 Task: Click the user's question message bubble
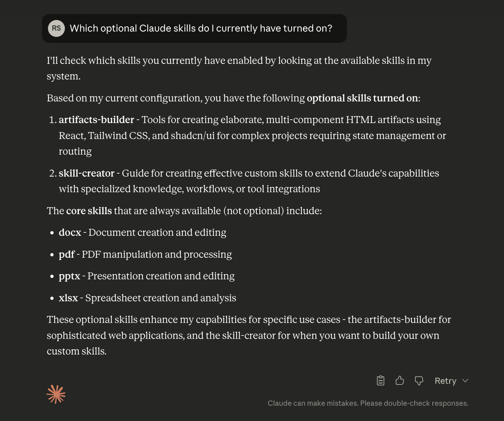[201, 28]
